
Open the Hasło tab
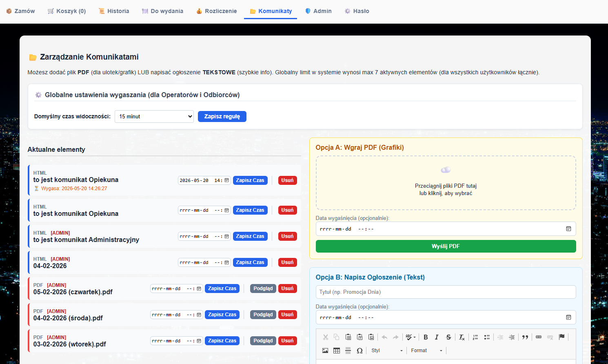point(357,11)
